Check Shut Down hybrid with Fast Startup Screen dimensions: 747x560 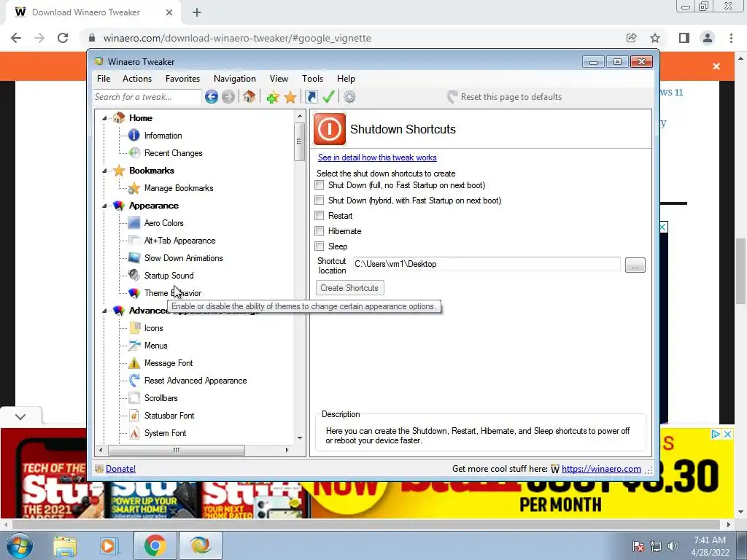pyautogui.click(x=320, y=201)
